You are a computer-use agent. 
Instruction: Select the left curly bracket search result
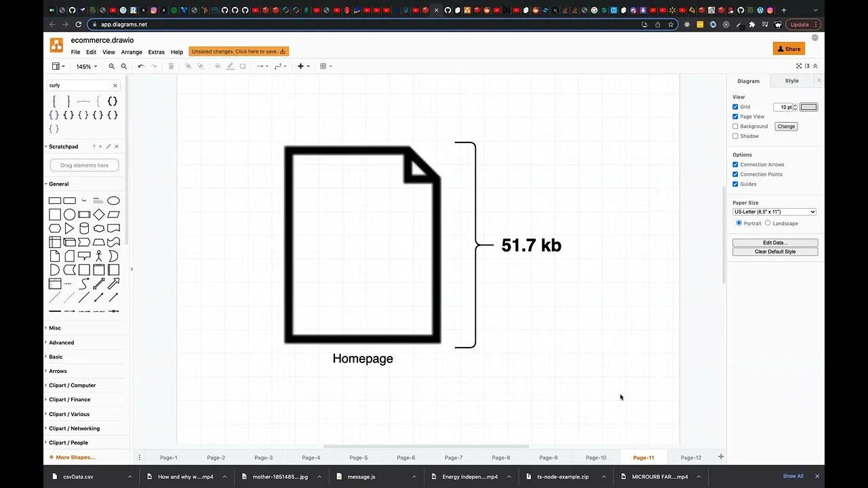[54, 101]
